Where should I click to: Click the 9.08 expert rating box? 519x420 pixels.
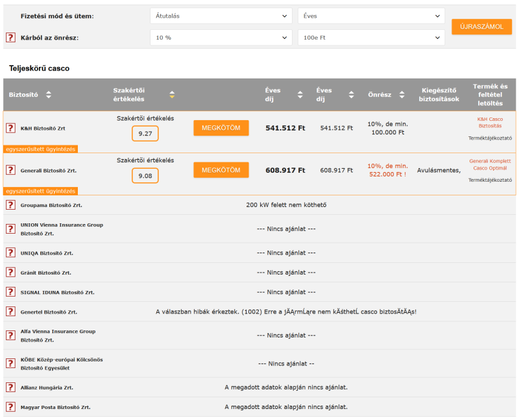(145, 175)
